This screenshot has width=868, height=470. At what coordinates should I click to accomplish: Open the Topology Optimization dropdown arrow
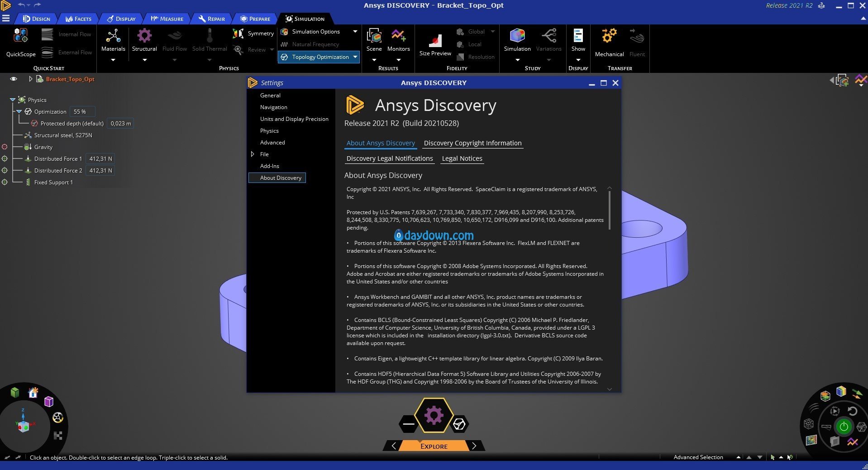(x=355, y=57)
